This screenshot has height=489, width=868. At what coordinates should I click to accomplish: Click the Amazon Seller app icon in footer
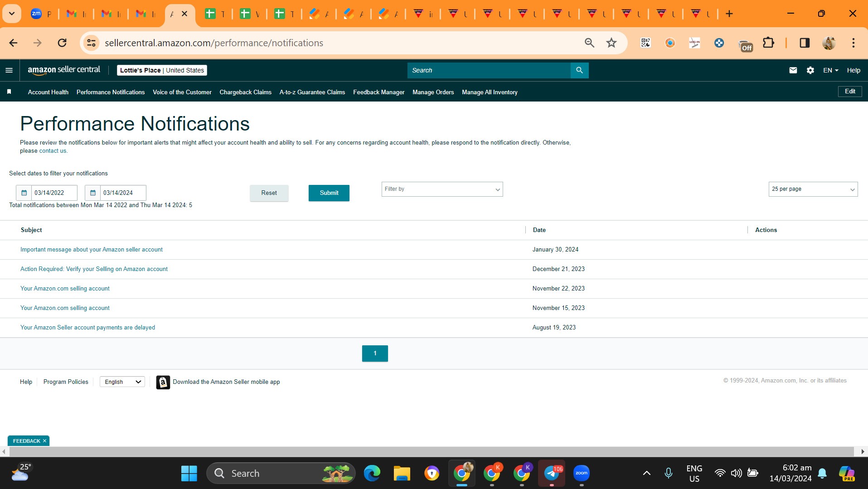pyautogui.click(x=163, y=382)
